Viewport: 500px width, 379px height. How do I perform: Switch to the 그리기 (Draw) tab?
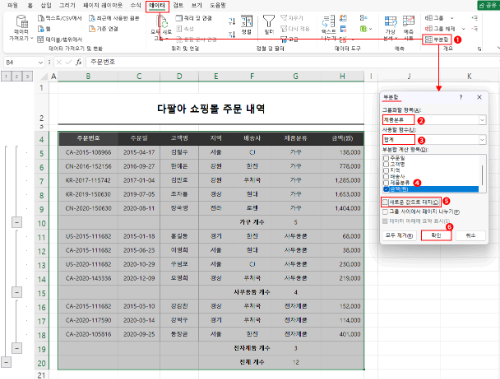click(x=67, y=5)
